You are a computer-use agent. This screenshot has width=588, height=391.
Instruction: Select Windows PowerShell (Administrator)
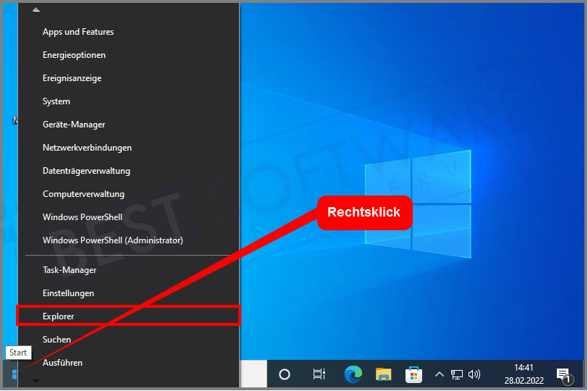tap(112, 240)
